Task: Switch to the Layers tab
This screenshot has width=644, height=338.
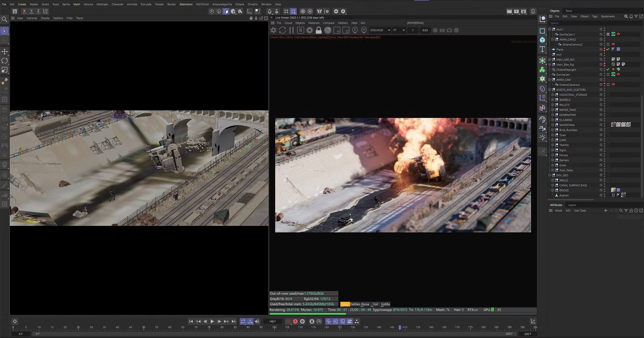Action: 572,205
